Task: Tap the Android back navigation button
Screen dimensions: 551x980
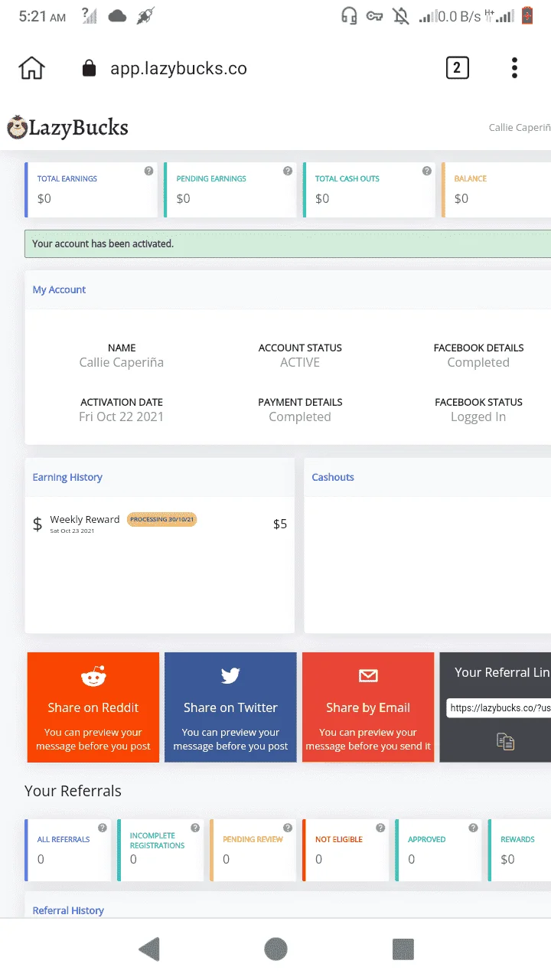Action: [x=149, y=949]
